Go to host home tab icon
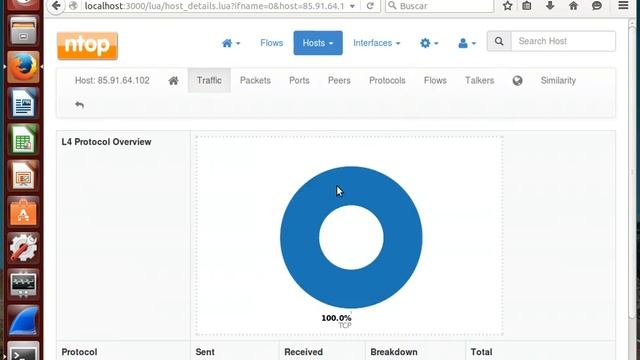The width and height of the screenshot is (640, 360). [x=173, y=80]
